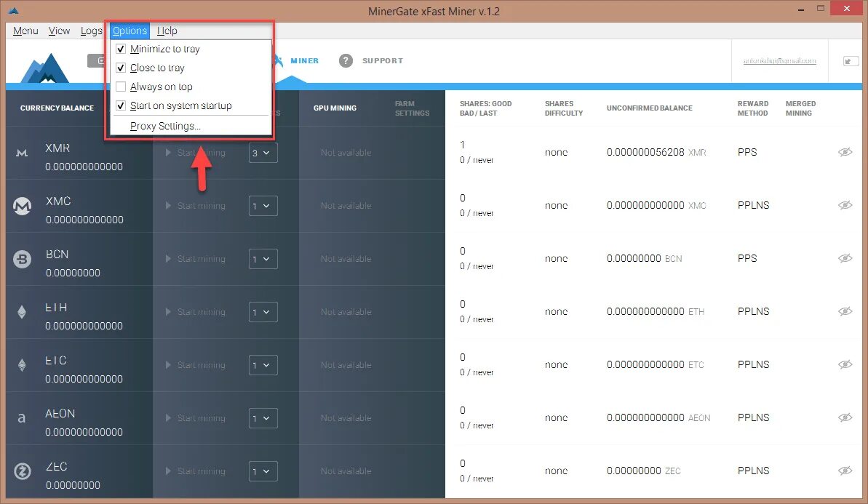The width and height of the screenshot is (868, 504).
Task: Toggle visibility eye for ZEC row
Action: (845, 471)
